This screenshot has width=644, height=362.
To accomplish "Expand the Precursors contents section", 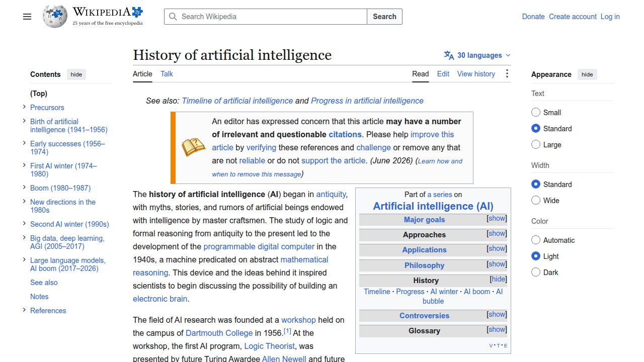I will click(24, 107).
